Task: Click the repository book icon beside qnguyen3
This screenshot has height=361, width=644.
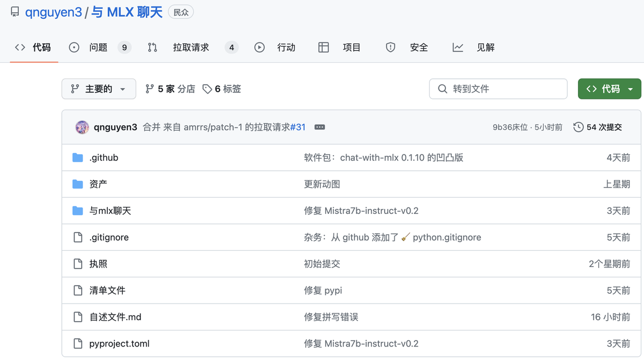Action: tap(15, 12)
